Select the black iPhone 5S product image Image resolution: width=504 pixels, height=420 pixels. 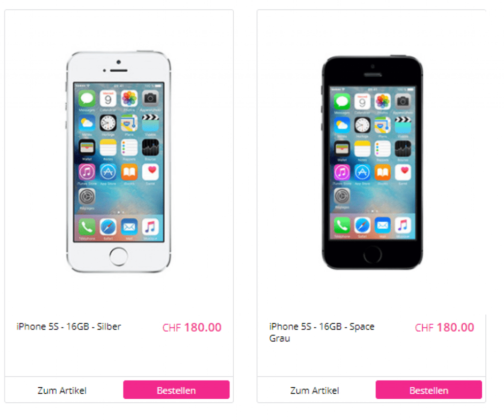372,162
